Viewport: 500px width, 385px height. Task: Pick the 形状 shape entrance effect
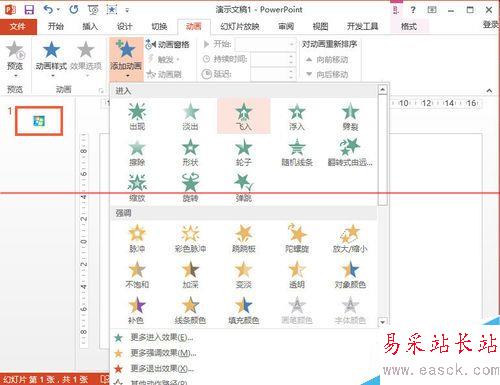coord(190,152)
